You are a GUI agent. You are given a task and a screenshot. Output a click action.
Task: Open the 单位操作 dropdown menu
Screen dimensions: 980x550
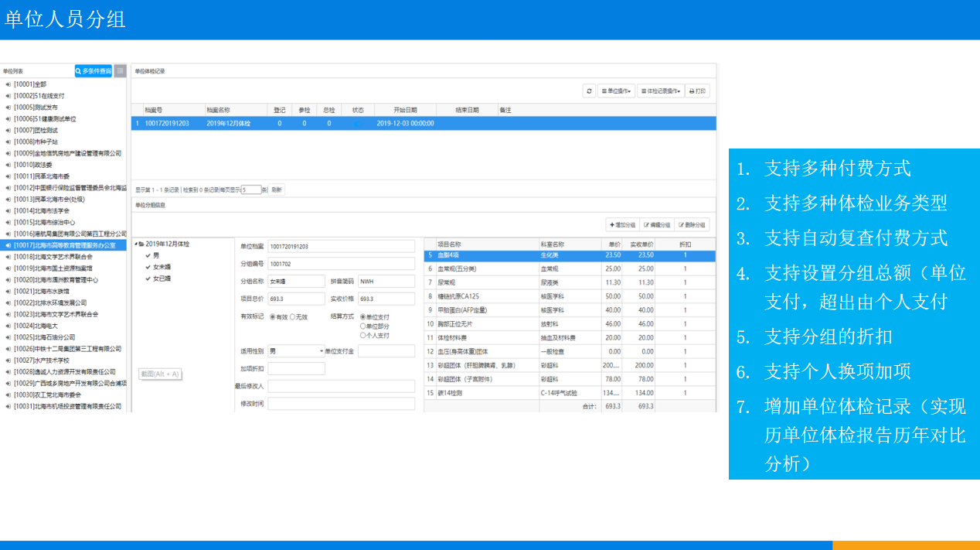coord(616,91)
